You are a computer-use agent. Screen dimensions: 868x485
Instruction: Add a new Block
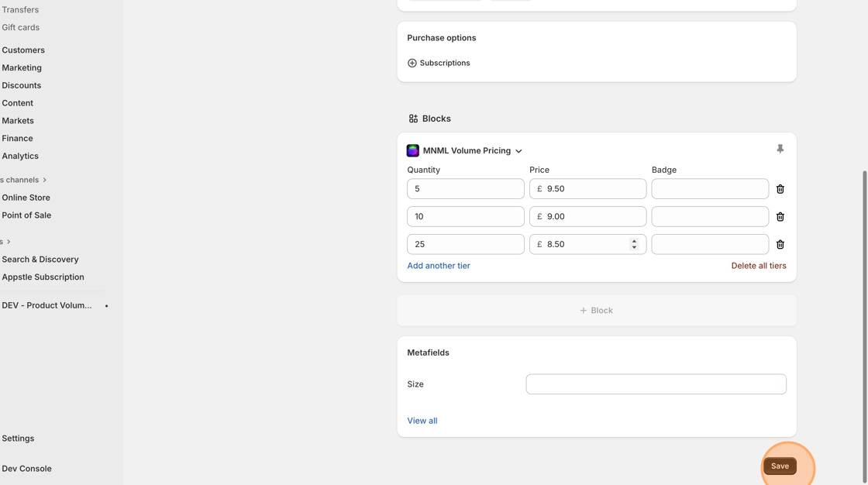596,311
